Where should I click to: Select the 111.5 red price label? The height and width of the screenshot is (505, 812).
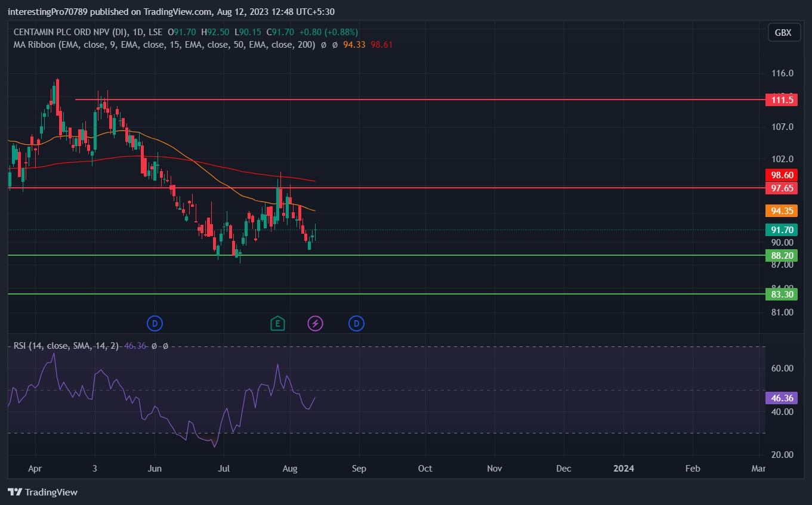pyautogui.click(x=782, y=100)
